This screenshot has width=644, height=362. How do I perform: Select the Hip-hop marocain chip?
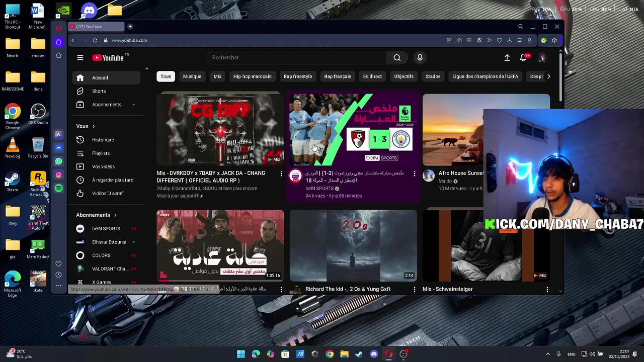[253, 76]
